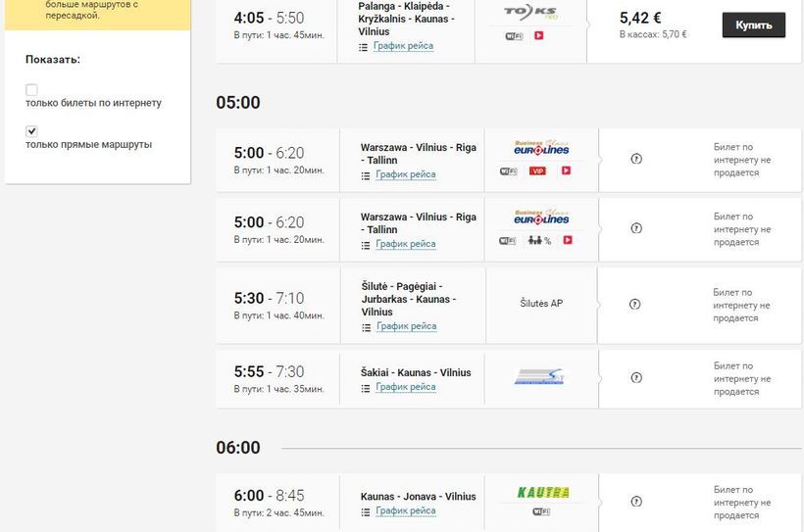Screen dimensions: 804x532
Task: Expand График рейса for the Kaunas - Jonava route
Action: coord(405,510)
